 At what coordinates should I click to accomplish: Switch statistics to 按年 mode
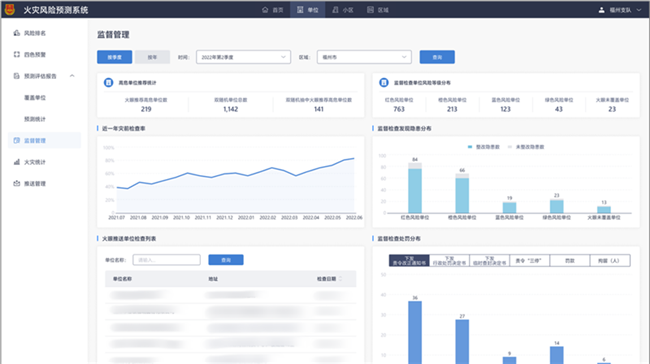(x=152, y=57)
